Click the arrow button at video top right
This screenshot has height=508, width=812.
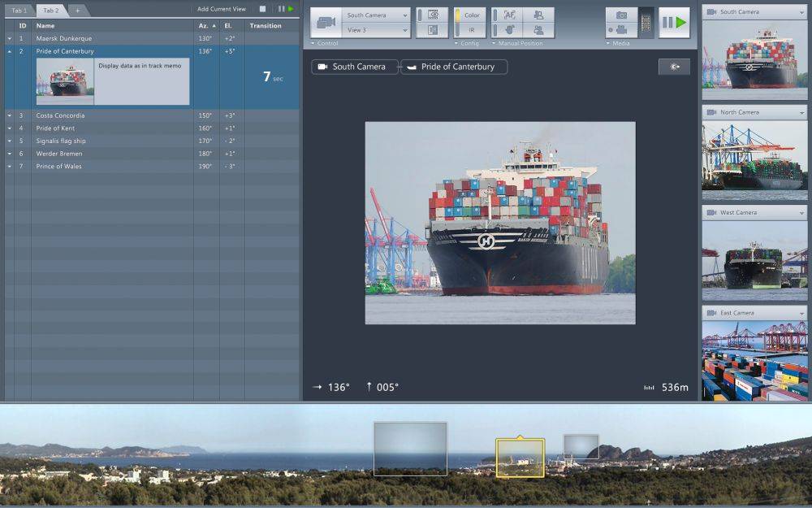[x=674, y=67]
